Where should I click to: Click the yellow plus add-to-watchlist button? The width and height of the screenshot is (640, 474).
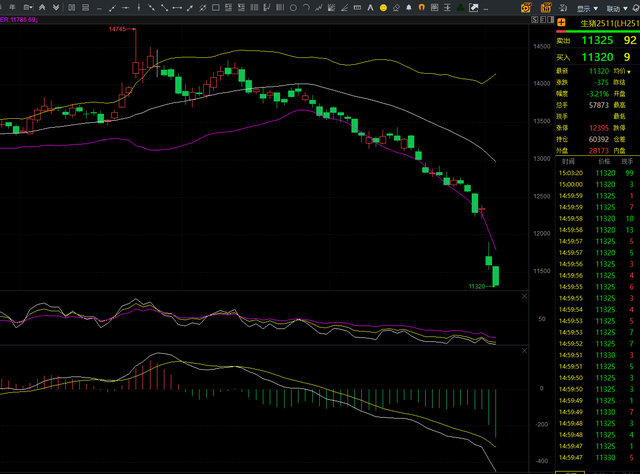click(561, 22)
